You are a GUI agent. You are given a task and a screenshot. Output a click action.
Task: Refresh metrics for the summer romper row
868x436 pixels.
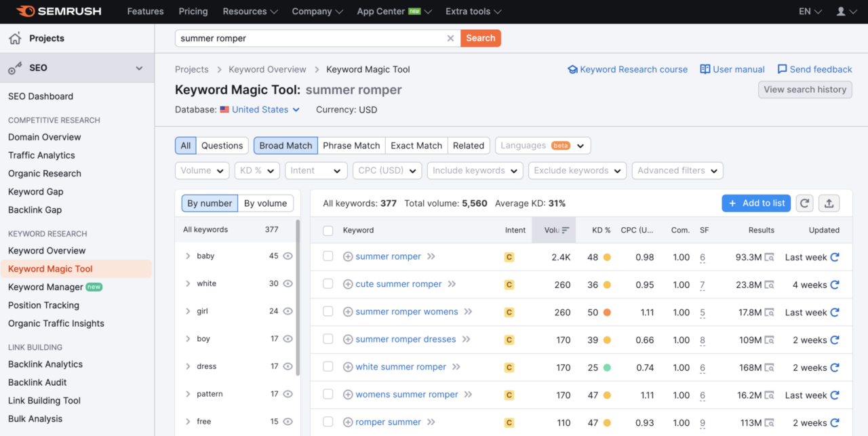(x=835, y=257)
